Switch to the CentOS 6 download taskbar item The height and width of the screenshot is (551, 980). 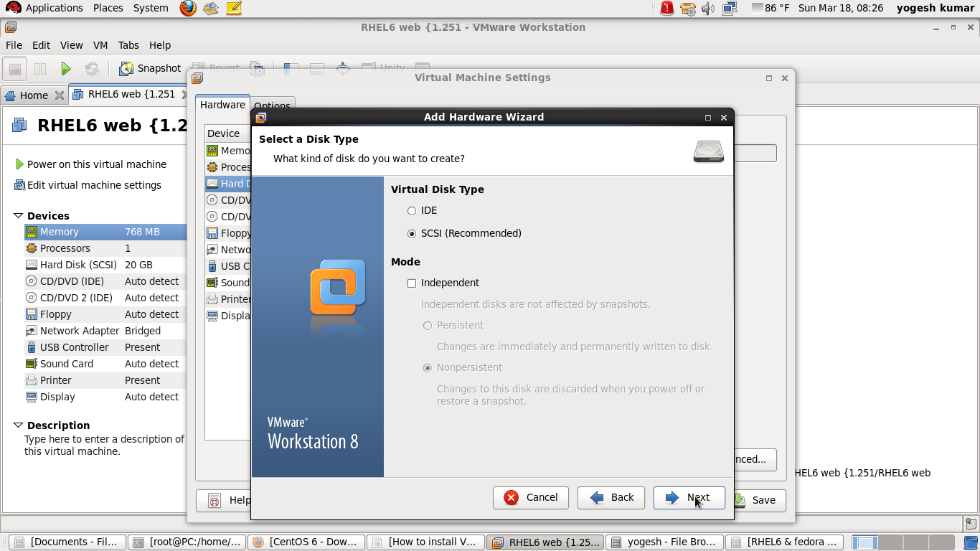point(307,542)
